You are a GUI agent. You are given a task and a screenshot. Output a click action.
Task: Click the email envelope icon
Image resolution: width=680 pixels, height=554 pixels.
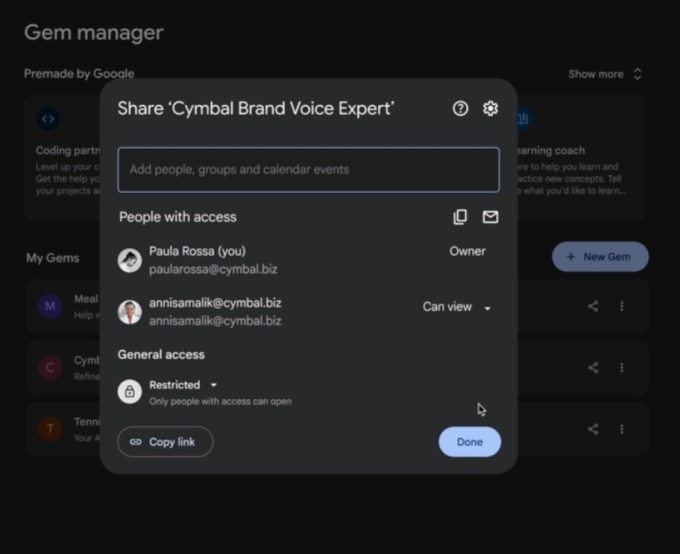(x=490, y=217)
